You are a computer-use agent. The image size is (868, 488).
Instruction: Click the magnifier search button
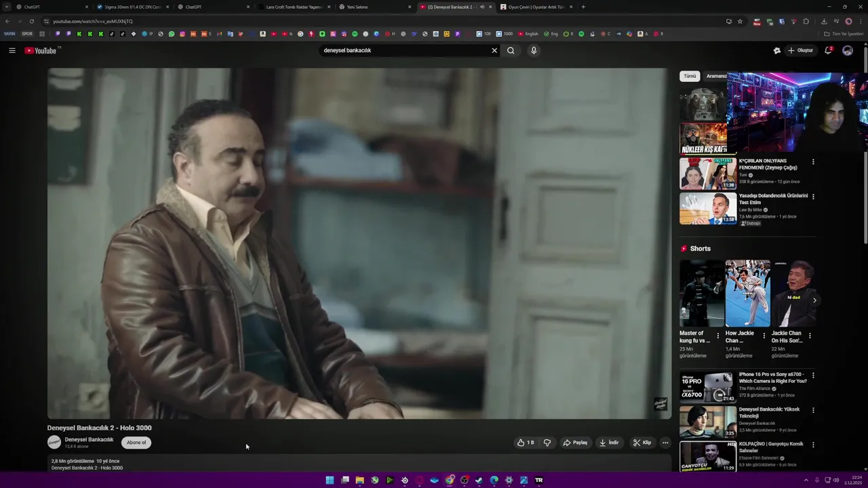511,50
